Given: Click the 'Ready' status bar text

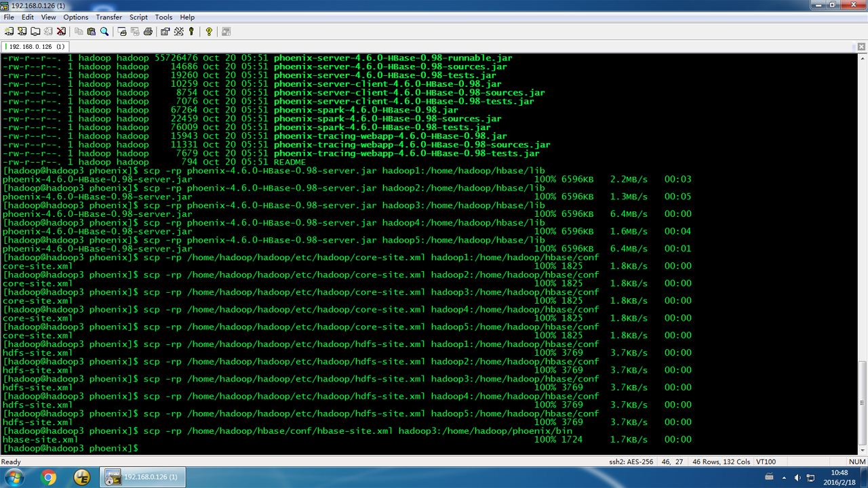Looking at the screenshot, I should [x=12, y=462].
